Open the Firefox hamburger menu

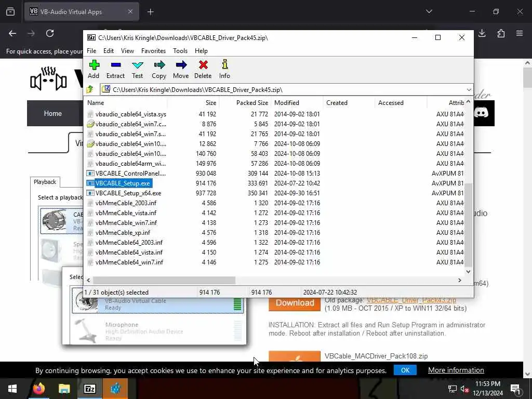click(520, 33)
